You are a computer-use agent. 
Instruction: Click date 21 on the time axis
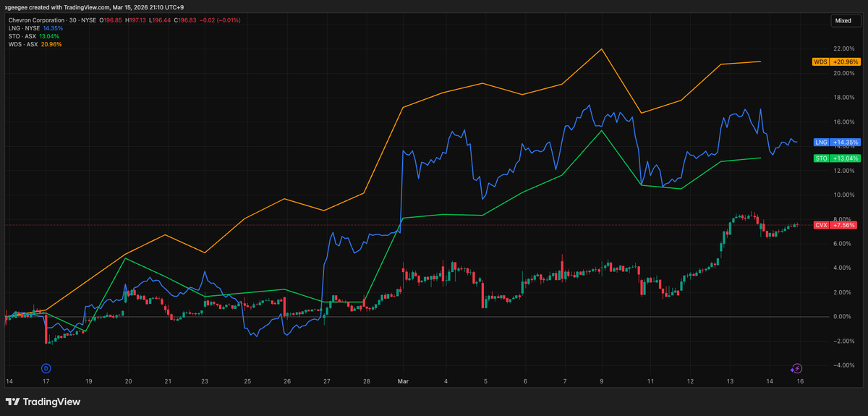click(x=168, y=381)
